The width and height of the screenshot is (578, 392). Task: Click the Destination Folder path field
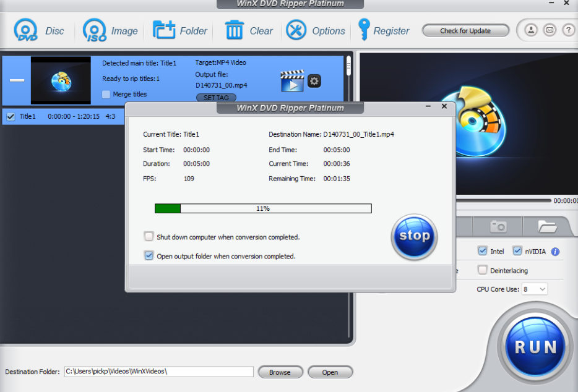click(x=159, y=372)
